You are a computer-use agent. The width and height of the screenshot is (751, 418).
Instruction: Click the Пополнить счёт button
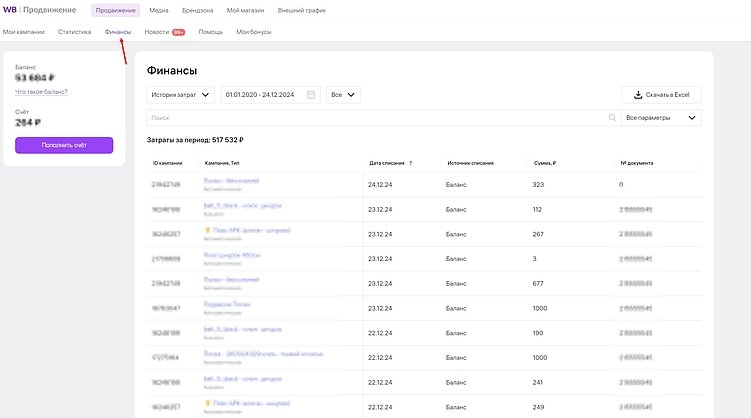point(64,145)
